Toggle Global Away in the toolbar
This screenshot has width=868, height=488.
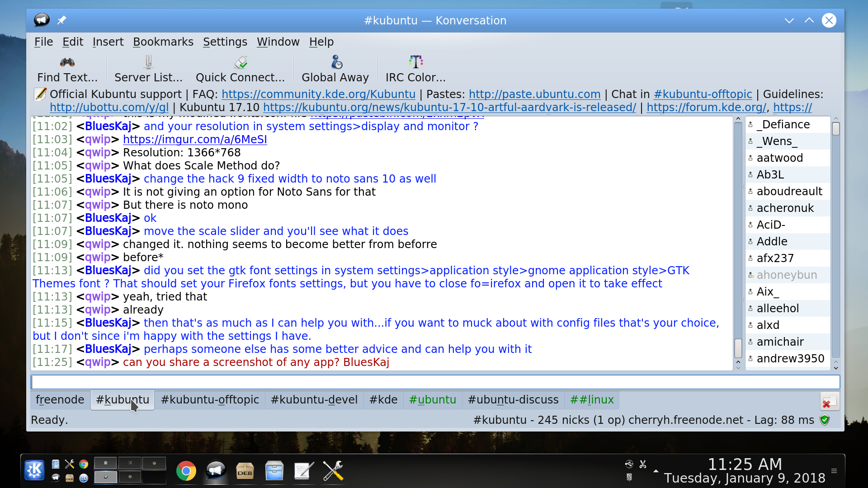tap(335, 69)
